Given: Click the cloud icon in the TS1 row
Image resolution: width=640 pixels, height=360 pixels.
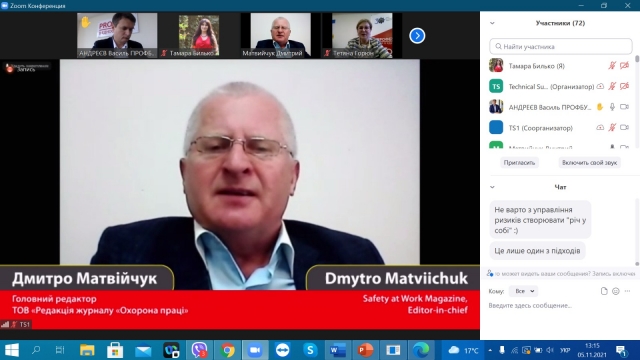Looking at the screenshot, I should click(x=600, y=128).
